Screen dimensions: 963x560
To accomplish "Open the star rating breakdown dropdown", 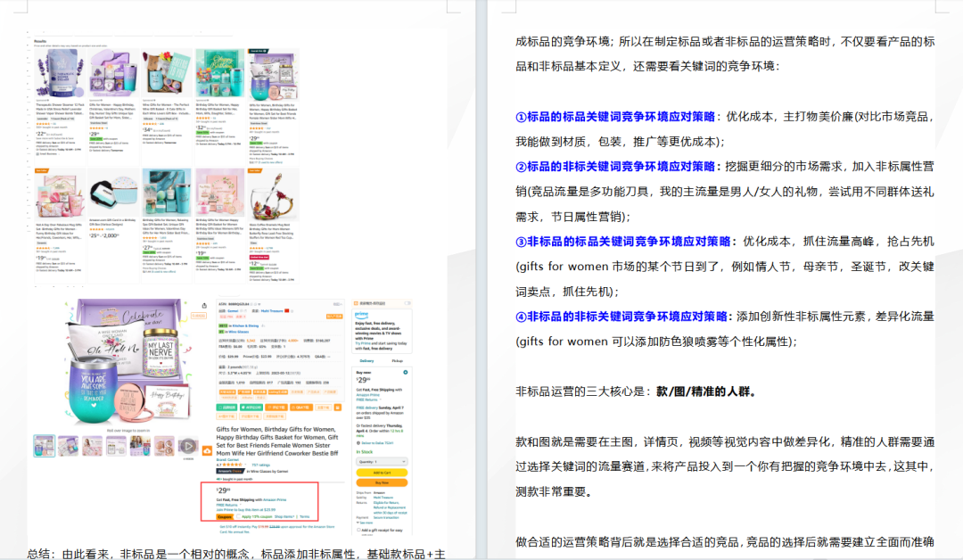I will pos(245,465).
